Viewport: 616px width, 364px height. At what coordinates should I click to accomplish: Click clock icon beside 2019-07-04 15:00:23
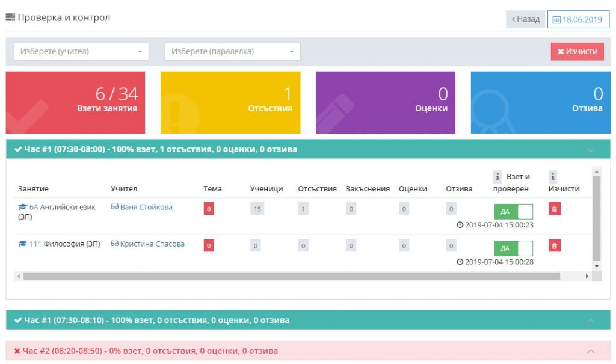point(460,225)
